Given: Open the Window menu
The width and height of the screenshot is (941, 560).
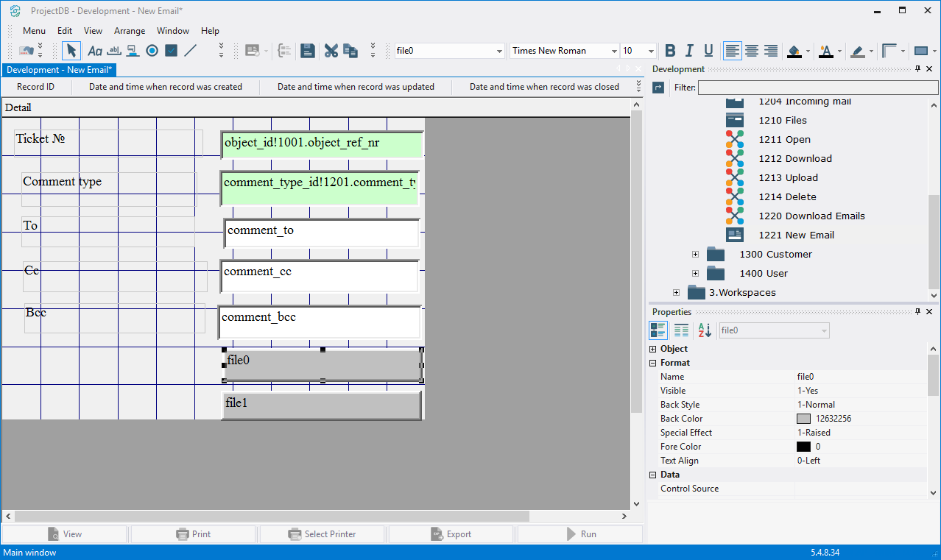Looking at the screenshot, I should (x=173, y=31).
